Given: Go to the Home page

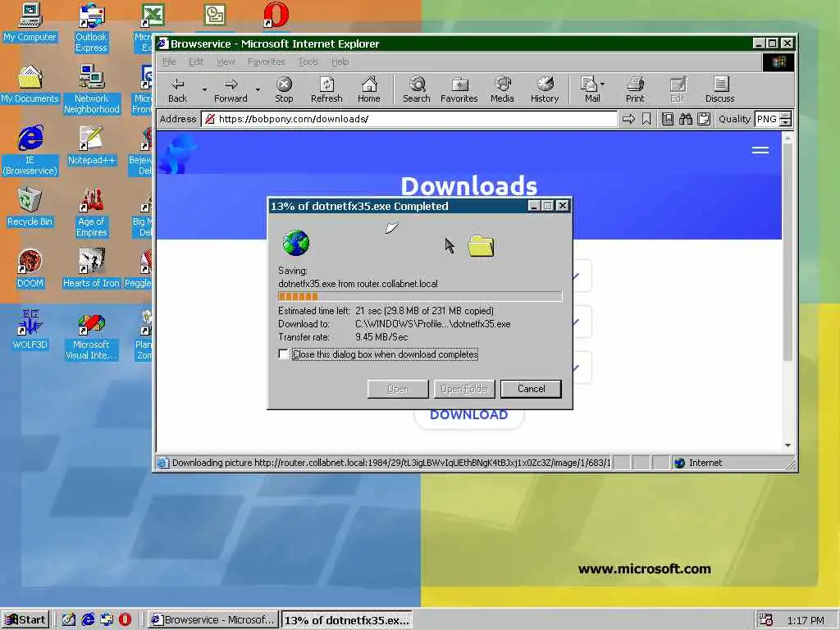Looking at the screenshot, I should pyautogui.click(x=368, y=89).
